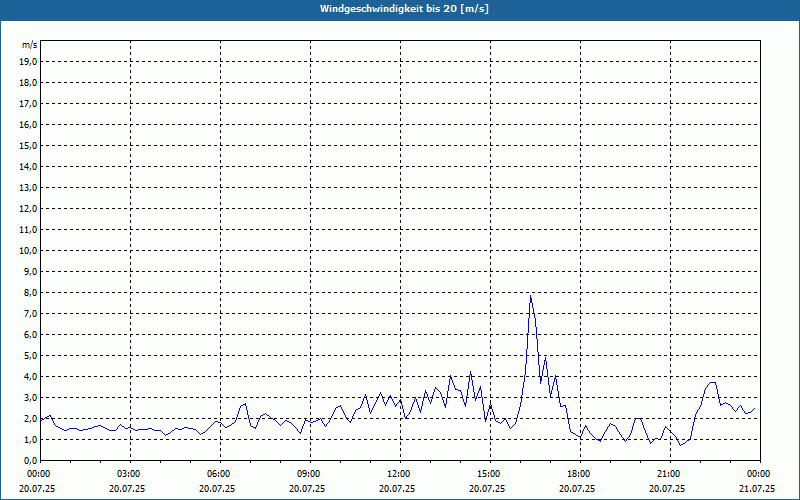Click the wind speed peak near 8 m/s
The width and height of the screenshot is (800, 500).
pos(531,296)
